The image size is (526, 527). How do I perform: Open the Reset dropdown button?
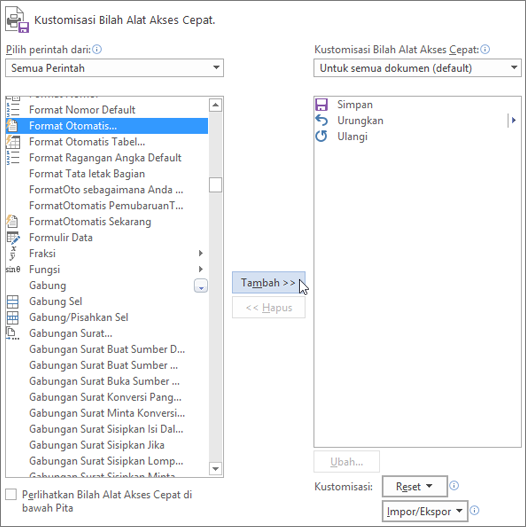coord(414,486)
